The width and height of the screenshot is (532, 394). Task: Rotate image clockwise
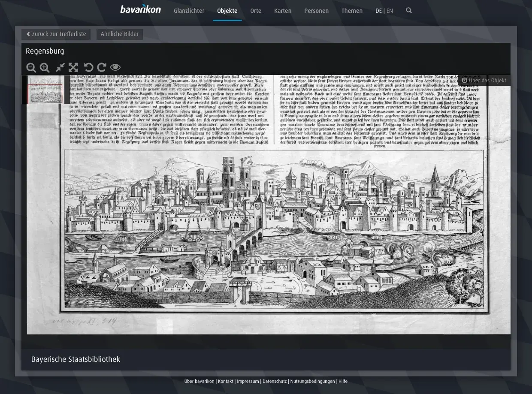coord(102,67)
